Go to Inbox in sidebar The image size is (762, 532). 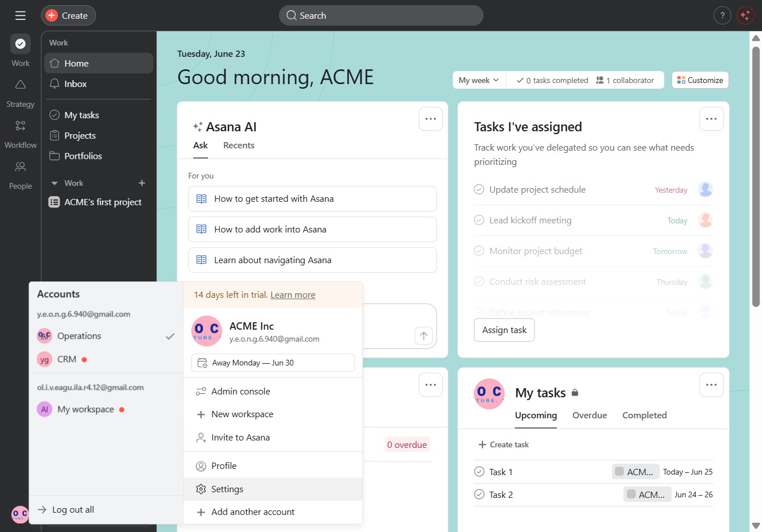(x=99, y=84)
